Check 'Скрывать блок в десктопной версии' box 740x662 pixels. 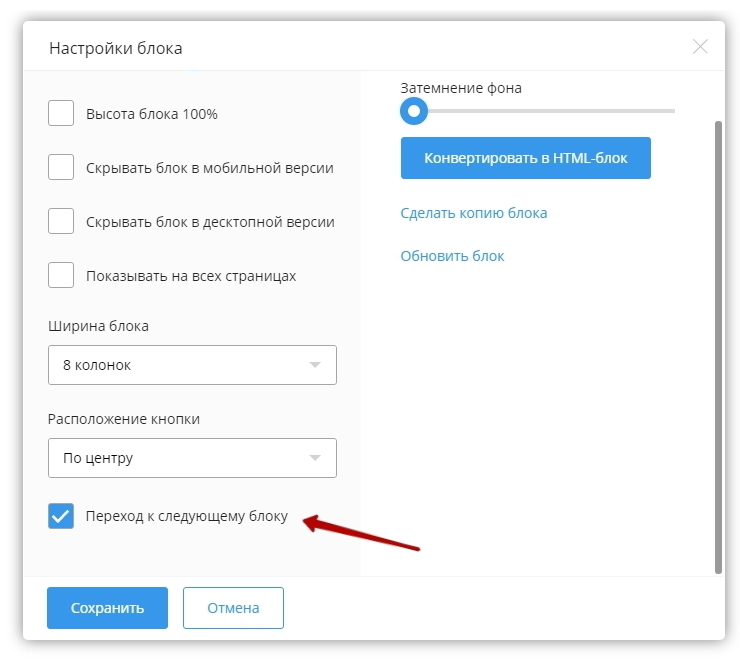61,222
